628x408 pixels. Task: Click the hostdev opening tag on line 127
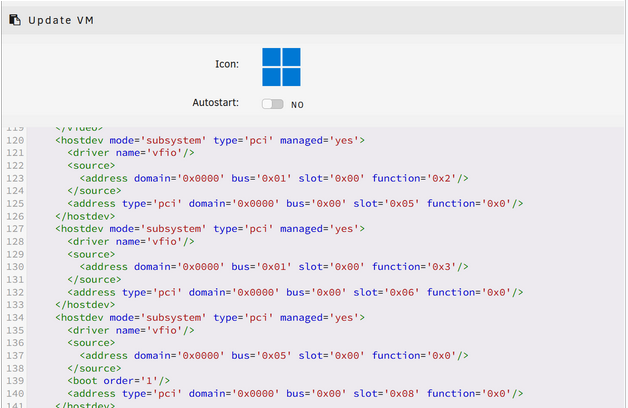tap(210, 228)
